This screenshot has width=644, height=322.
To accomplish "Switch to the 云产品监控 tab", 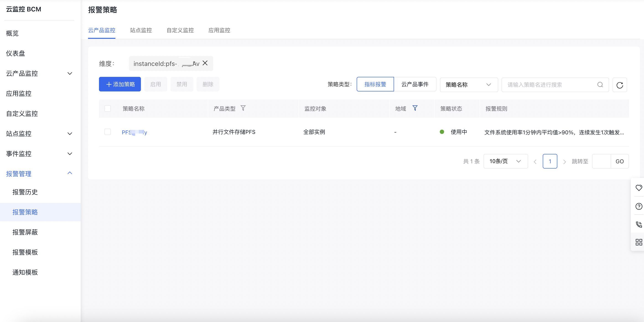I will coord(102,30).
